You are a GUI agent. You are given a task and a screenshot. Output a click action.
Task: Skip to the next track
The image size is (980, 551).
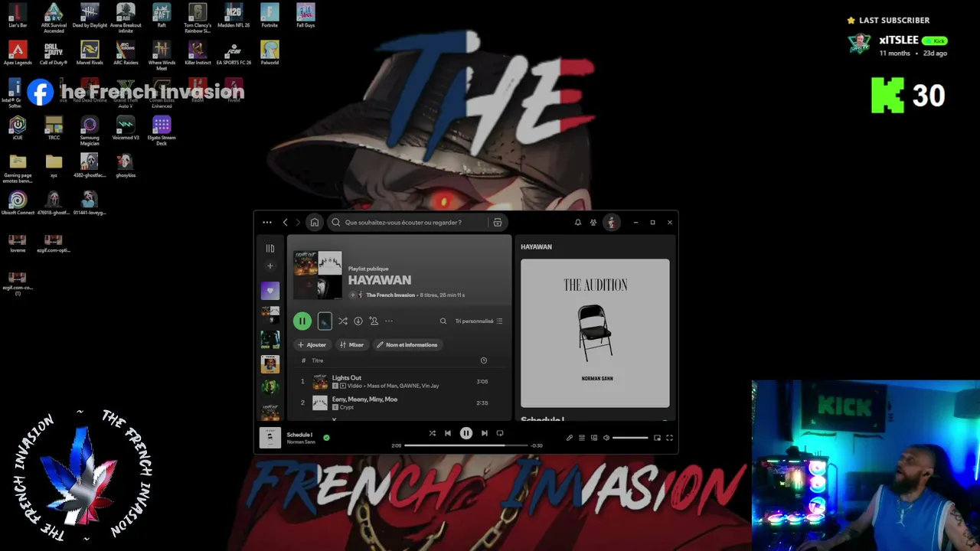click(x=484, y=433)
